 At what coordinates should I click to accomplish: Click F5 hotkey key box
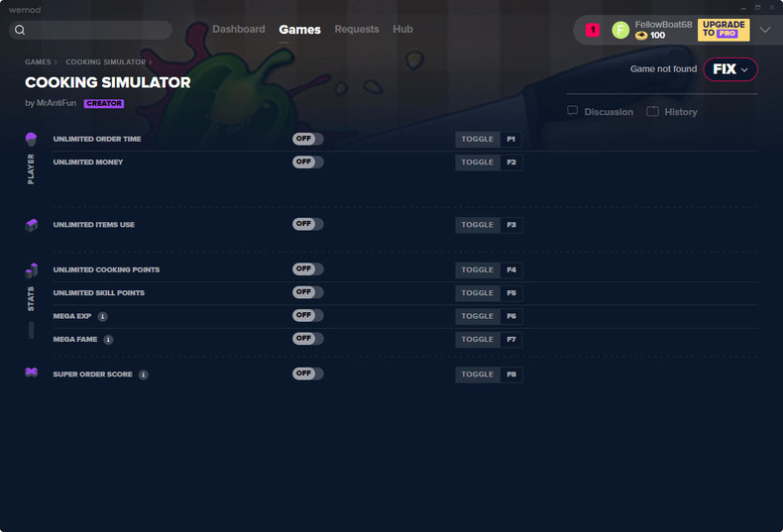coord(511,293)
